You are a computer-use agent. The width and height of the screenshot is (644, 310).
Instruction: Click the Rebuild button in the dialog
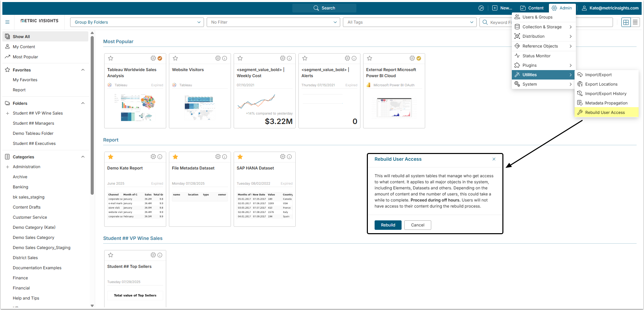pos(388,225)
